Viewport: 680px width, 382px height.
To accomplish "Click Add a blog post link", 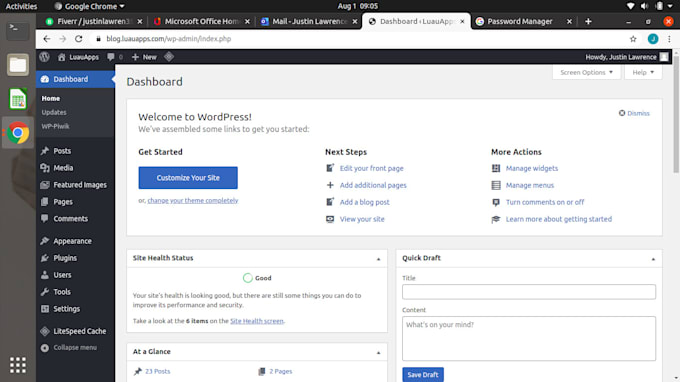I will click(x=364, y=202).
